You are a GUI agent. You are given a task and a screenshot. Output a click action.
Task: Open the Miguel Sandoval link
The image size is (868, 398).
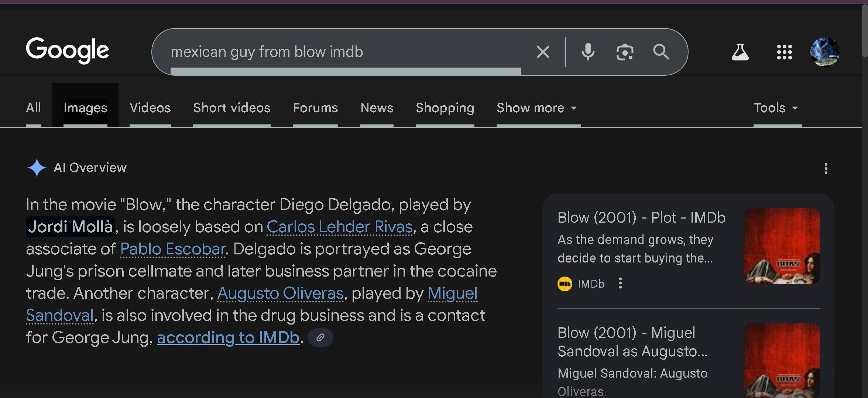coord(453,294)
